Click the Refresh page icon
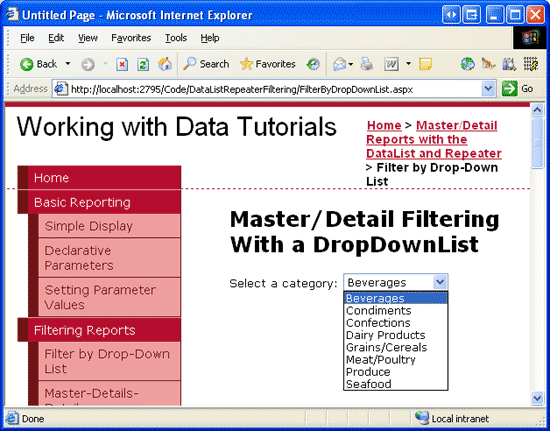 tap(143, 65)
